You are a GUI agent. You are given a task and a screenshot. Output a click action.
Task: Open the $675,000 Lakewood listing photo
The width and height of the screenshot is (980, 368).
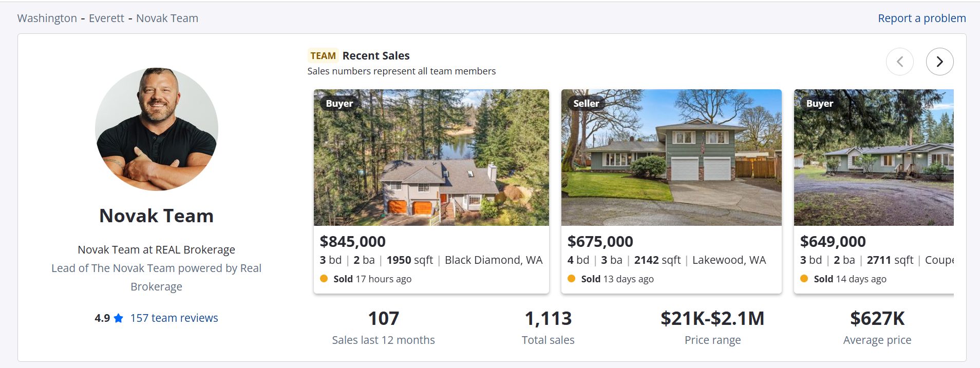671,158
